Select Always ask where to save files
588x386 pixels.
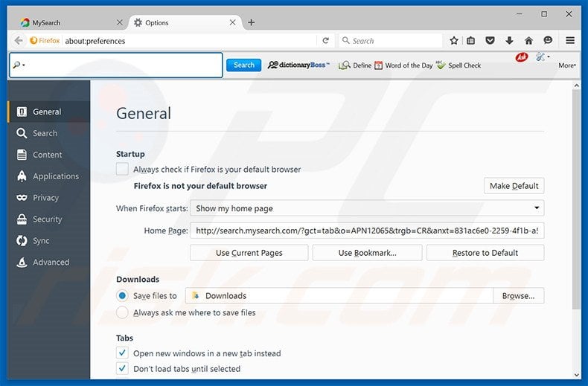tap(122, 312)
